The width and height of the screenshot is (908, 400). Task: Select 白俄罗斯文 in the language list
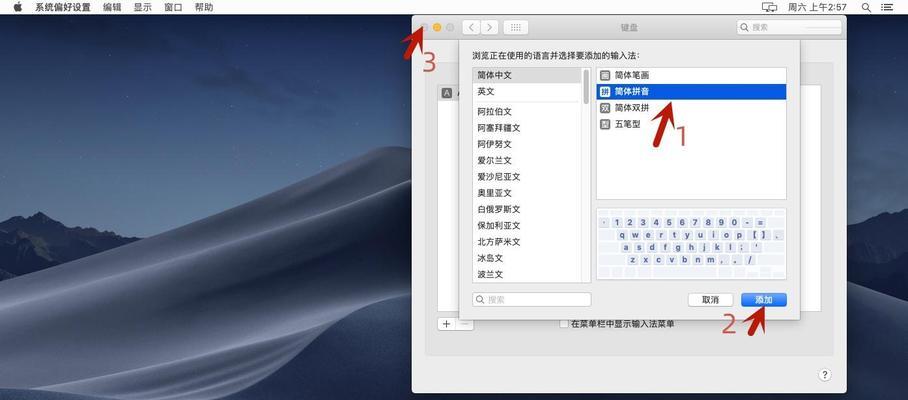click(526, 209)
